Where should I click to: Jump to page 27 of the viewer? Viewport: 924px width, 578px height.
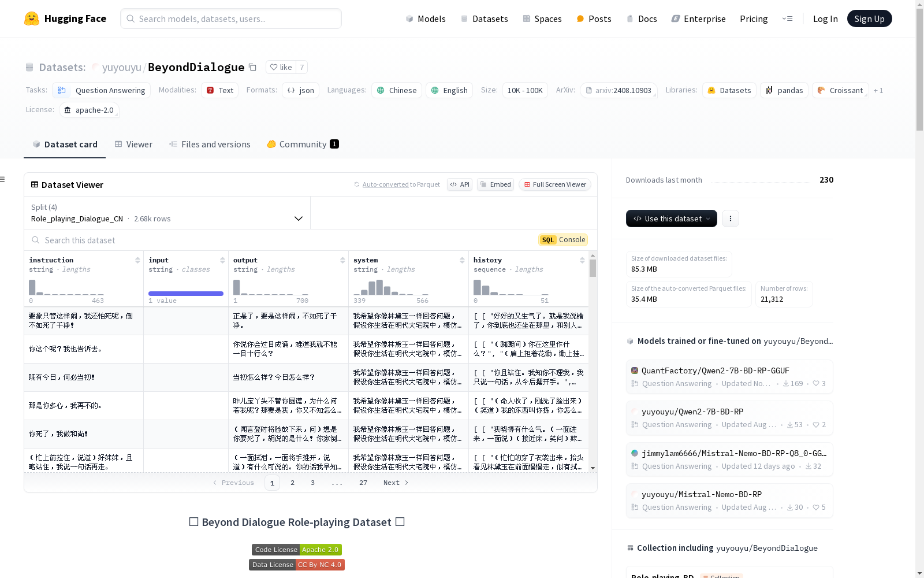(363, 483)
